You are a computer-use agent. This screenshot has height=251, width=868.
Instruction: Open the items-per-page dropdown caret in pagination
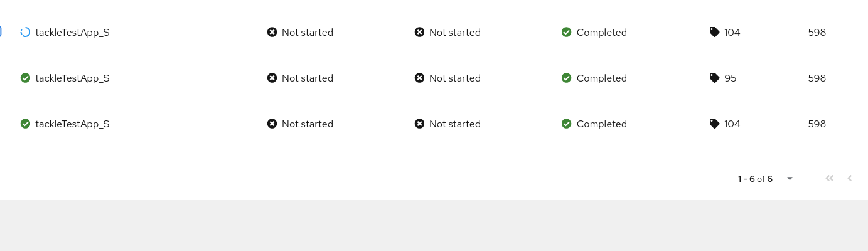(790, 179)
